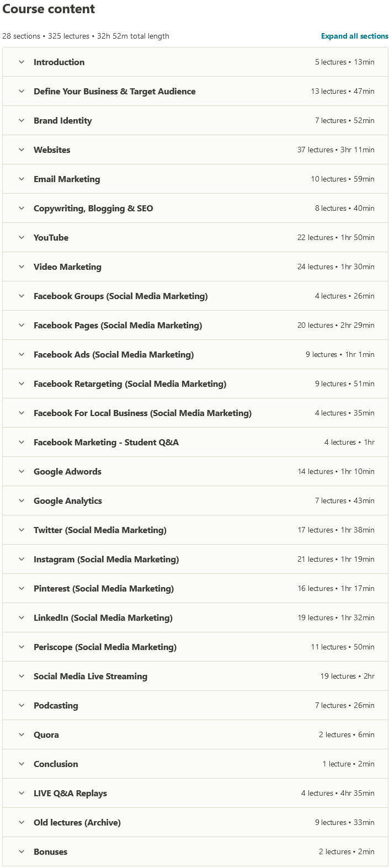Expand Copywriting, Blogging & SEO section
Screen dimensions: 389x868
(x=93, y=209)
